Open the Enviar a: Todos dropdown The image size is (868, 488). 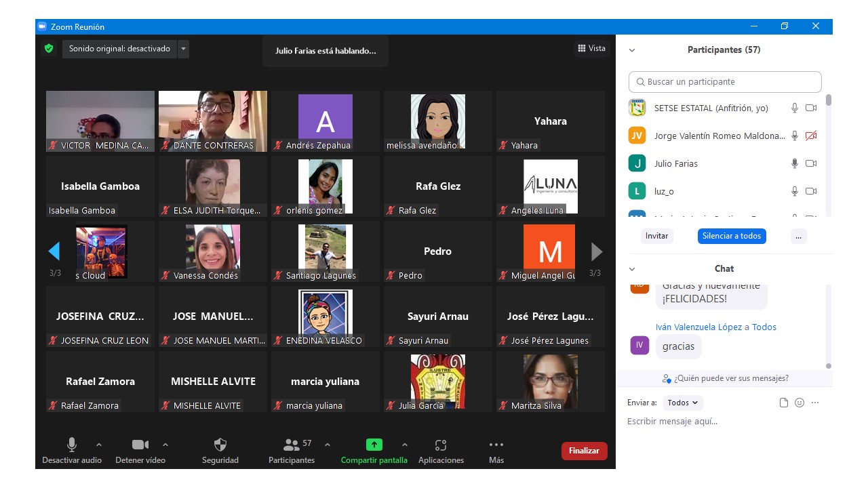pos(683,403)
